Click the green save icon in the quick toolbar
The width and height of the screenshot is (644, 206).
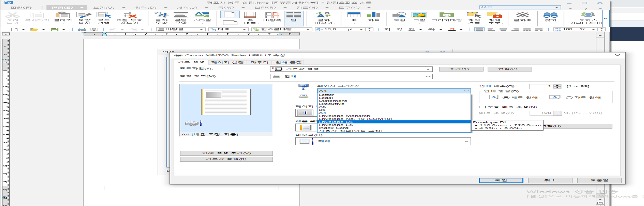[55, 29]
